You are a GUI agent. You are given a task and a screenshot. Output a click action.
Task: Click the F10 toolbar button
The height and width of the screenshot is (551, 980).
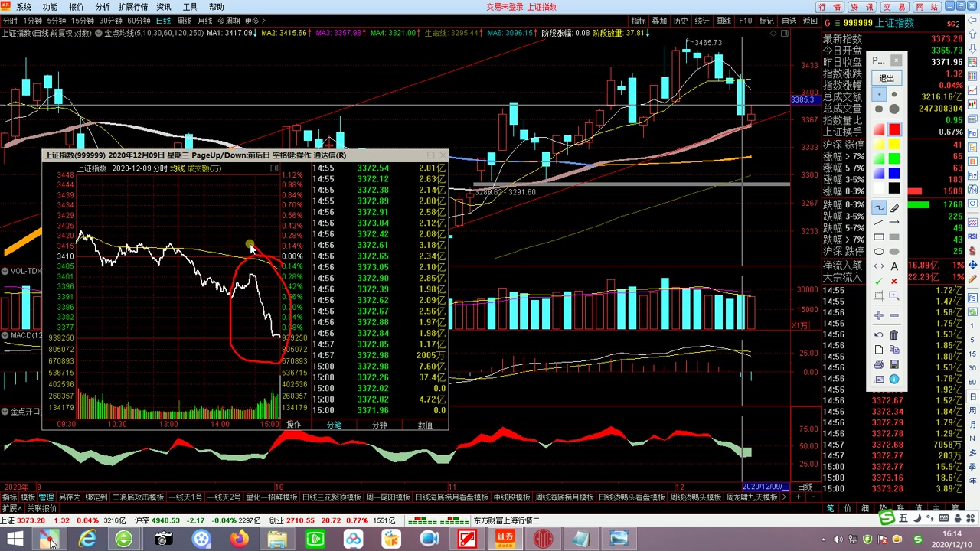(745, 21)
